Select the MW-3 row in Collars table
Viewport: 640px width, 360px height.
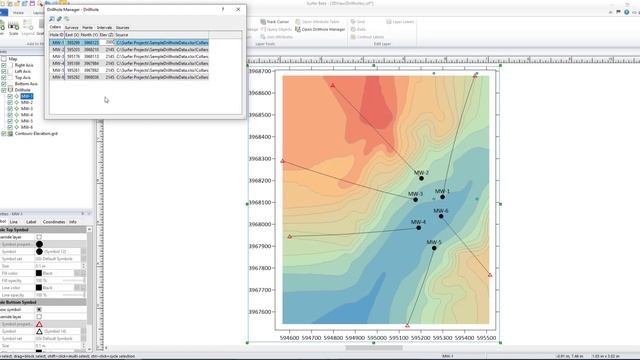pos(129,56)
